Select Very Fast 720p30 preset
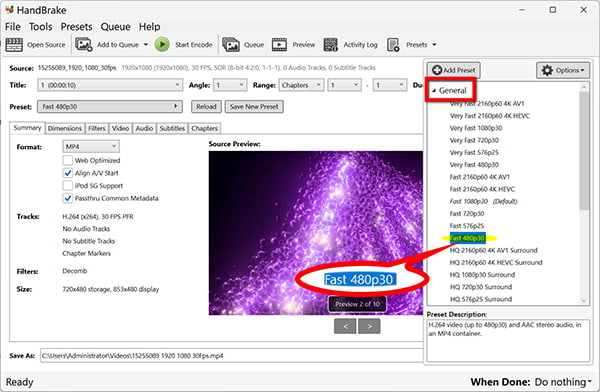The width and height of the screenshot is (600, 392). pos(474,140)
